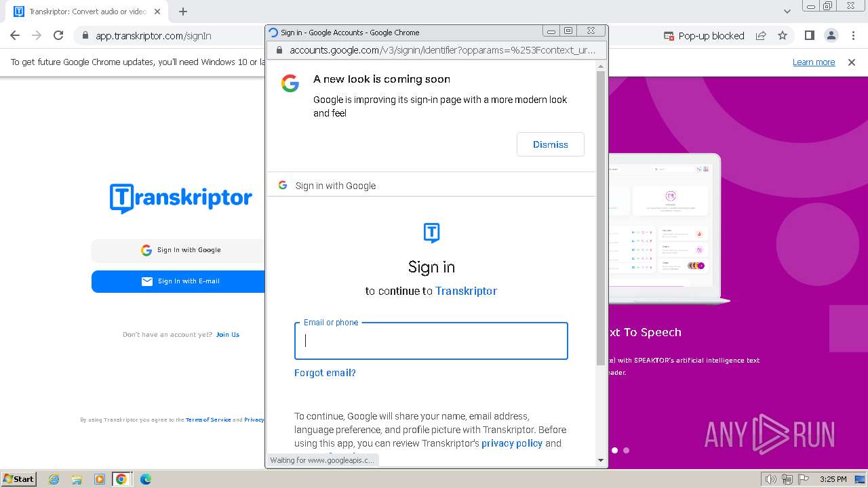Click the Action Center flag tray icon
The image size is (868, 488).
point(804,479)
